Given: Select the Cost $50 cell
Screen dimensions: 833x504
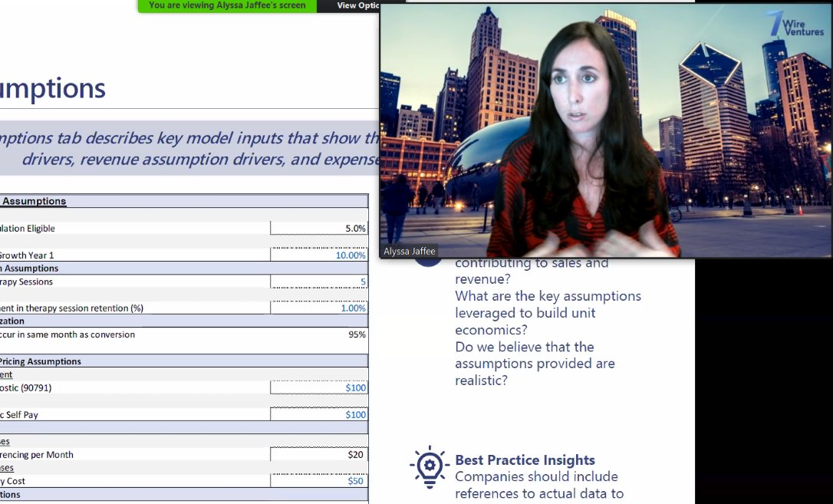Looking at the screenshot, I should pyautogui.click(x=319, y=481).
